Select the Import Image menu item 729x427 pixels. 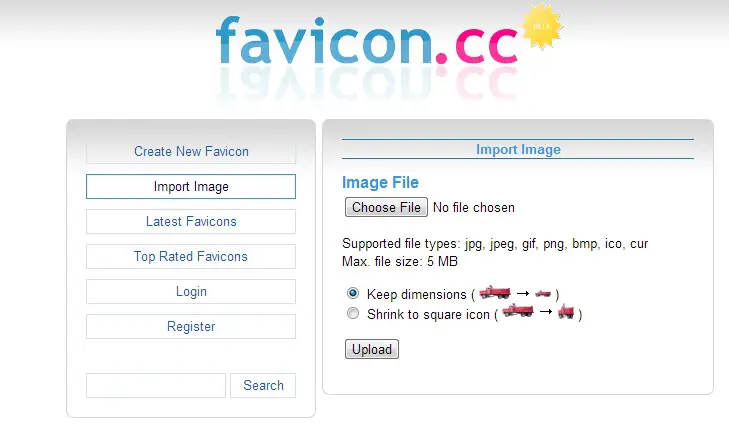[191, 187]
